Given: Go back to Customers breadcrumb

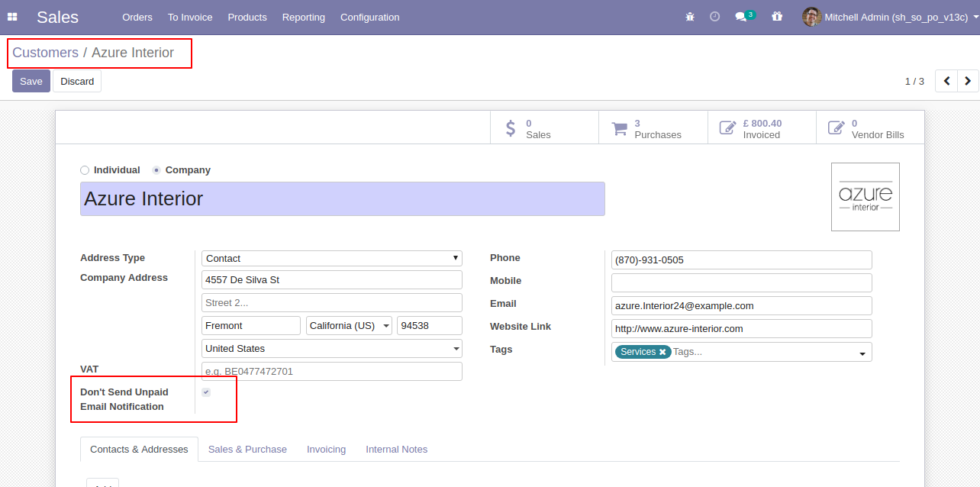Looking at the screenshot, I should pyautogui.click(x=45, y=53).
